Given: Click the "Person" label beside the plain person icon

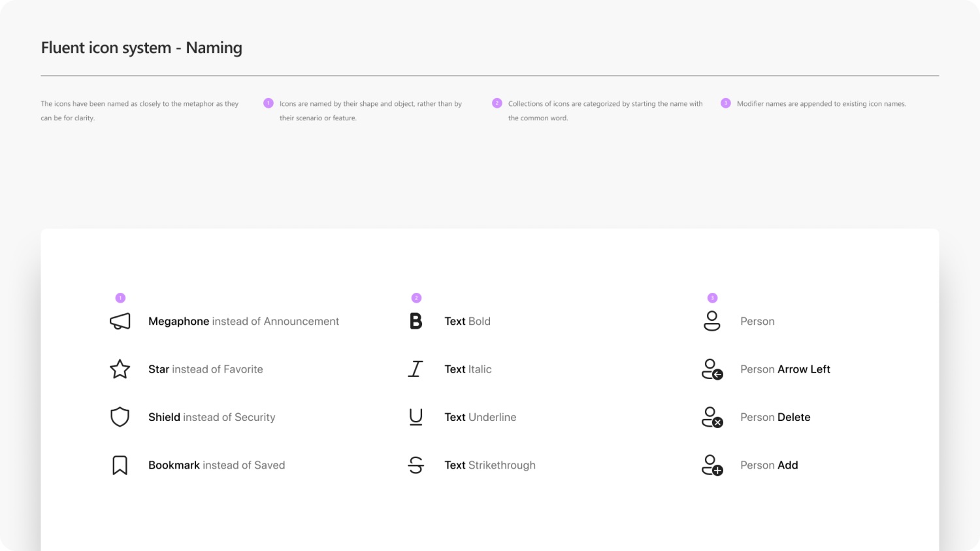Looking at the screenshot, I should 758,322.
